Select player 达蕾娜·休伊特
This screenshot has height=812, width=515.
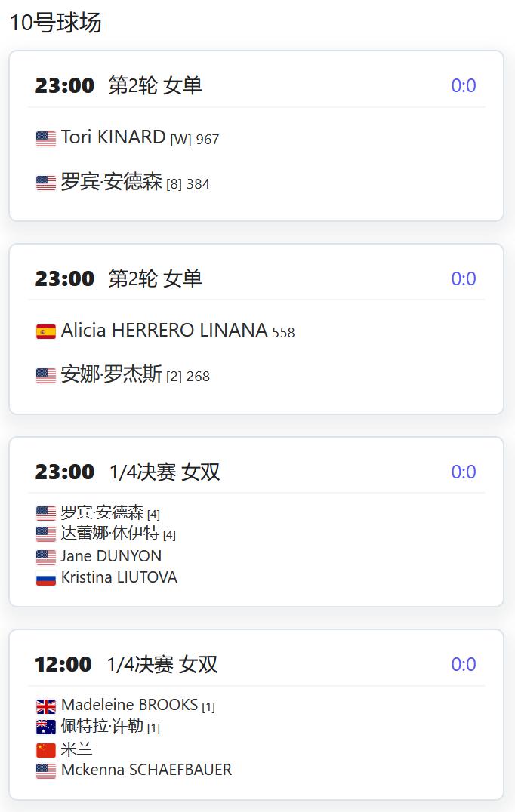(109, 533)
